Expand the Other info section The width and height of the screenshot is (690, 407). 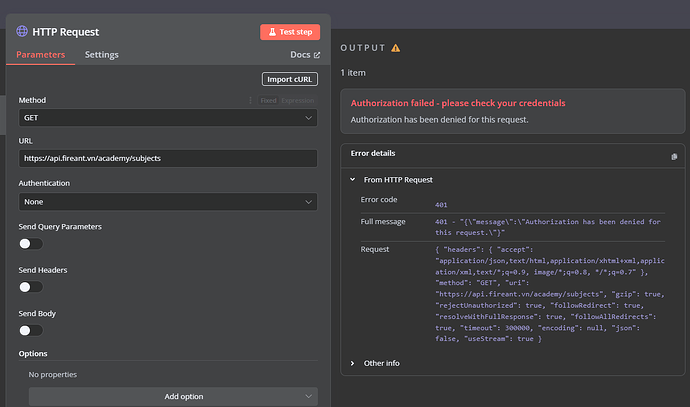(352, 363)
